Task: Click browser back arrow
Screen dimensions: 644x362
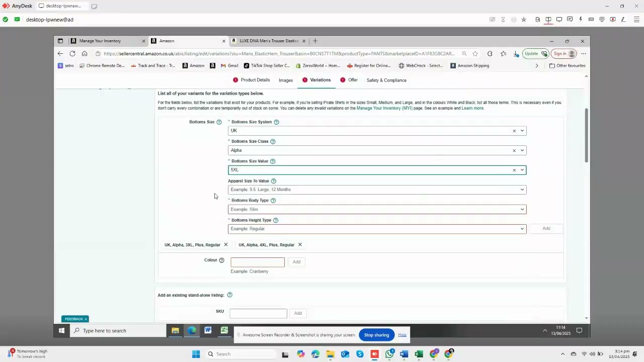Action: pos(60,54)
